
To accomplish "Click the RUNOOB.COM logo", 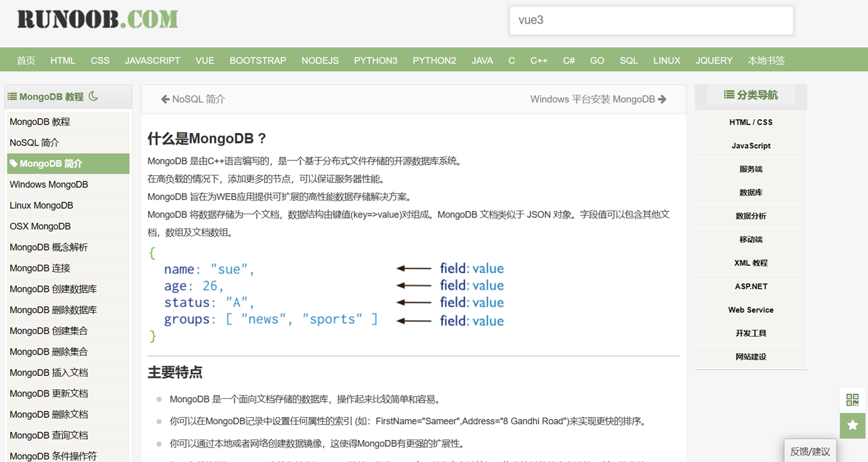I will (97, 19).
